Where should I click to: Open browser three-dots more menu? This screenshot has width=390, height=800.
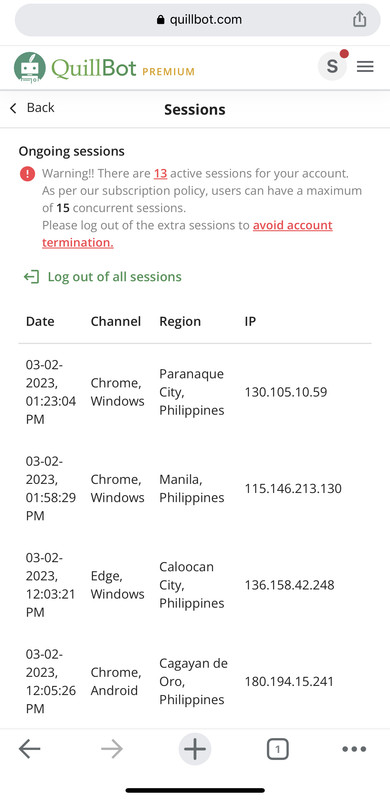tap(354, 749)
